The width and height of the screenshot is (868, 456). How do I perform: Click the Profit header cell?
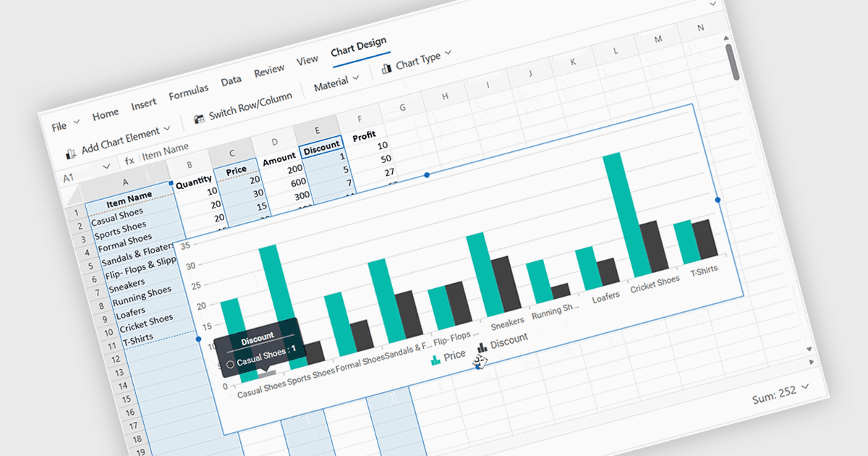coord(364,135)
